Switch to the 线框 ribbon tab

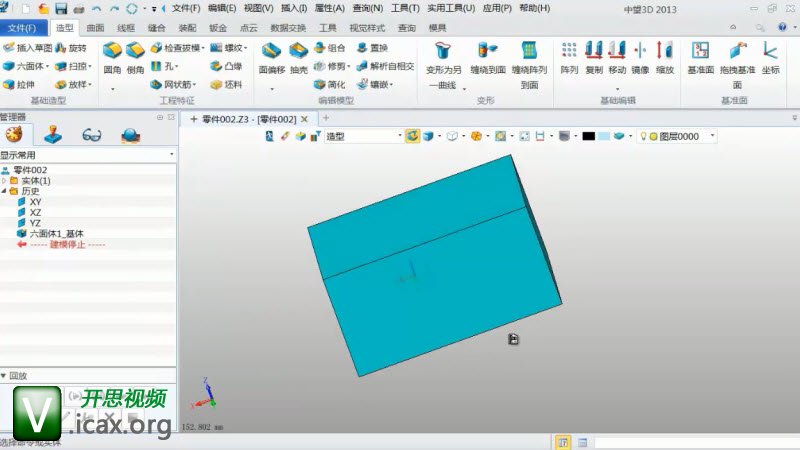126,28
